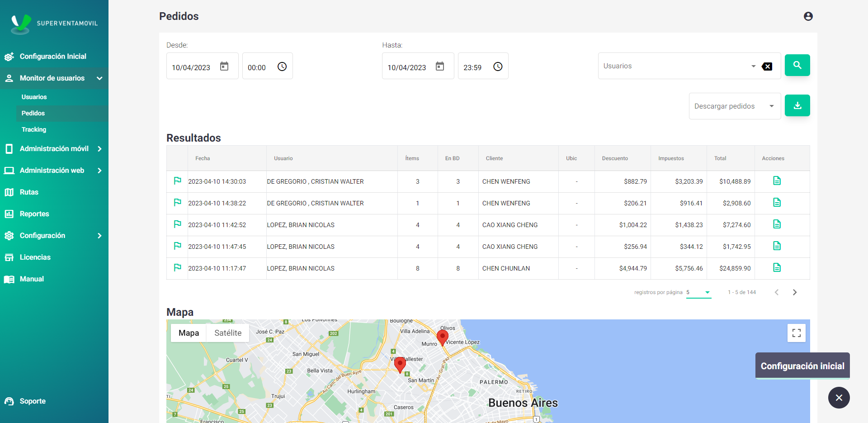Expand Administración móvil menu
The height and width of the screenshot is (423, 868).
tap(54, 149)
